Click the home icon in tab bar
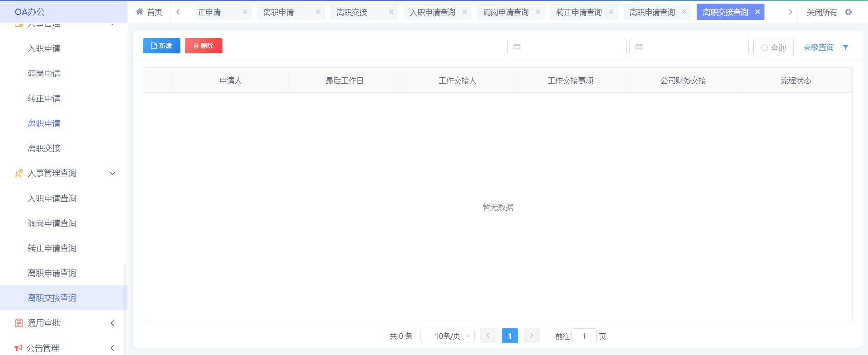This screenshot has width=868, height=355. [140, 12]
